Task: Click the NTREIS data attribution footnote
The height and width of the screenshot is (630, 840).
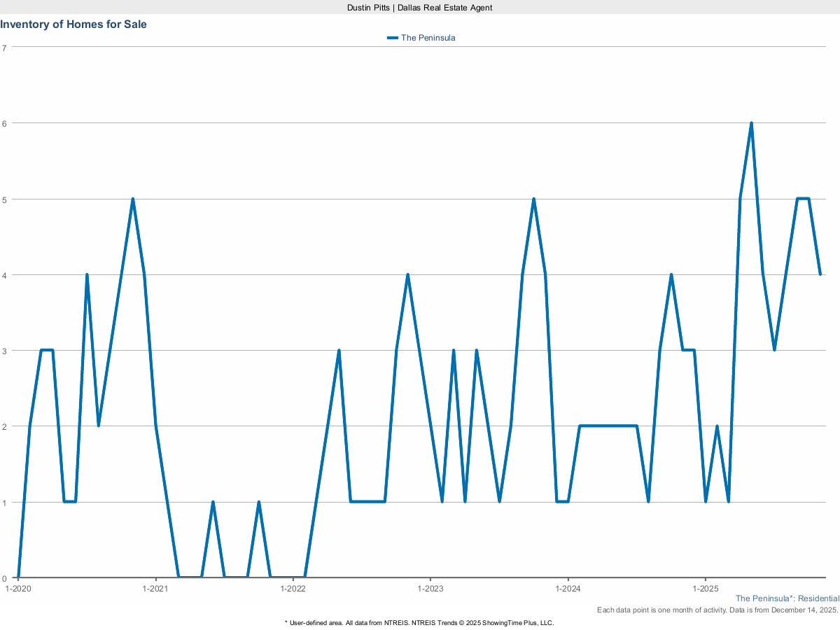Action: (x=419, y=622)
